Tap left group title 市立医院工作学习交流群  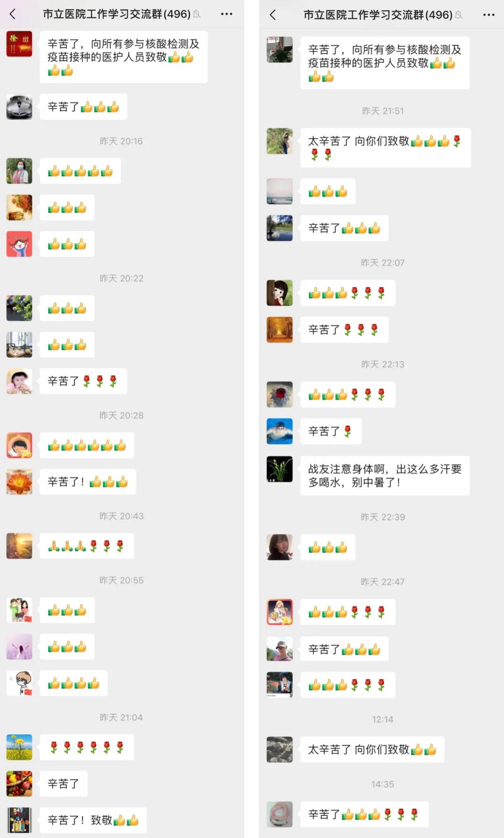click(x=117, y=14)
